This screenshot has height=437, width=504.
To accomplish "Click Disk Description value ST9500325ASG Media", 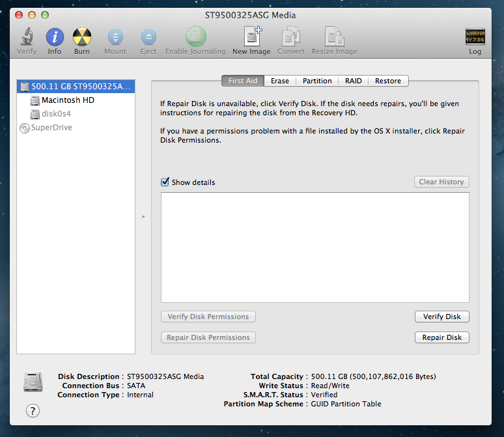I will click(165, 376).
